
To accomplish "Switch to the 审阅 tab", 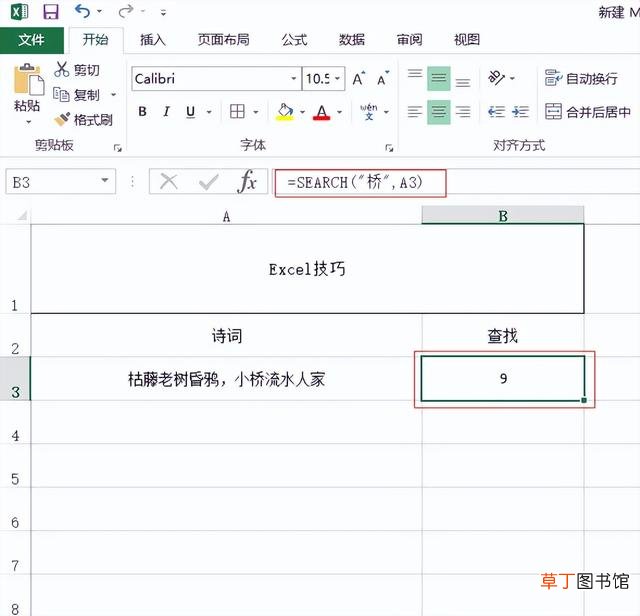I will click(x=409, y=40).
